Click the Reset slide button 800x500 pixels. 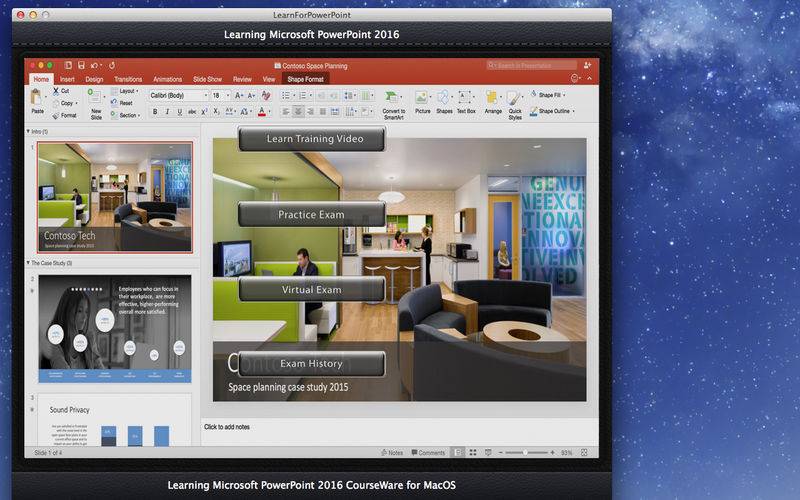coord(122,103)
